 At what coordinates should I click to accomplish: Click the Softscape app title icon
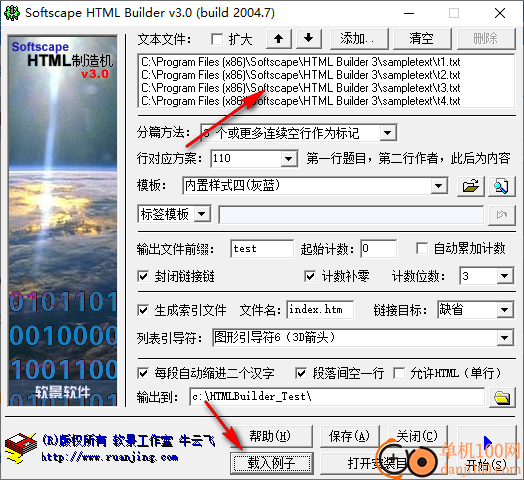(x=12, y=13)
